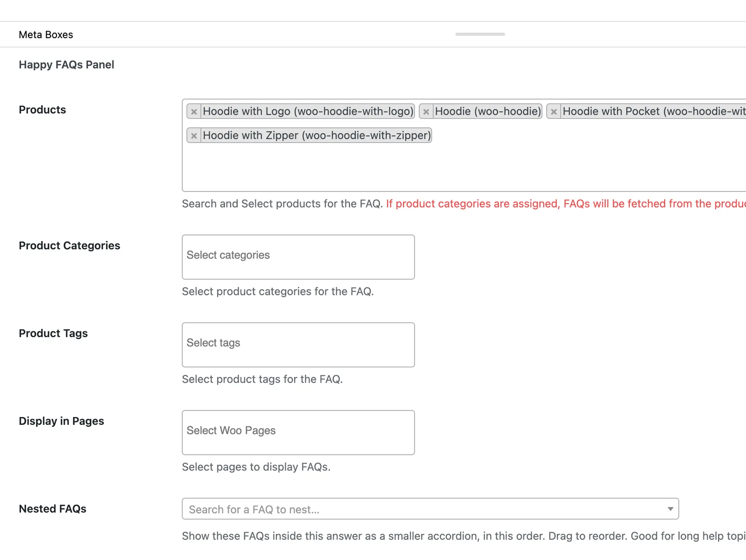Click the Select tags field
This screenshot has width=746, height=560.
pos(298,345)
